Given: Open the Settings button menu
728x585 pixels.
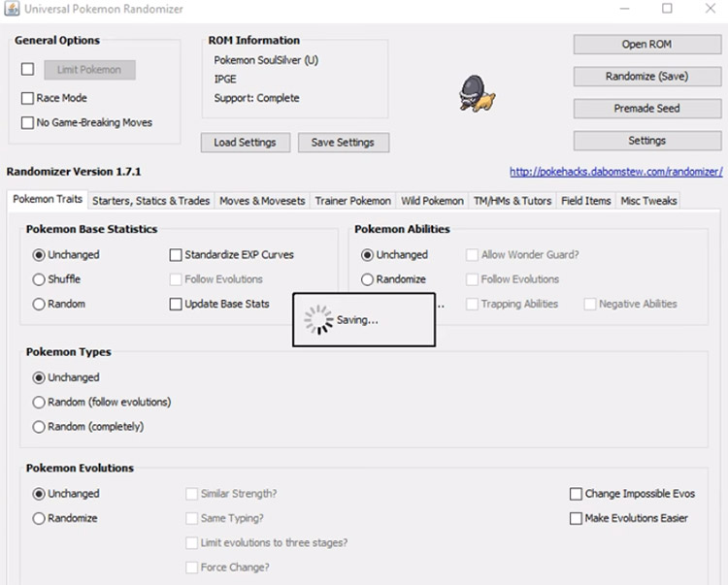Looking at the screenshot, I should click(646, 140).
